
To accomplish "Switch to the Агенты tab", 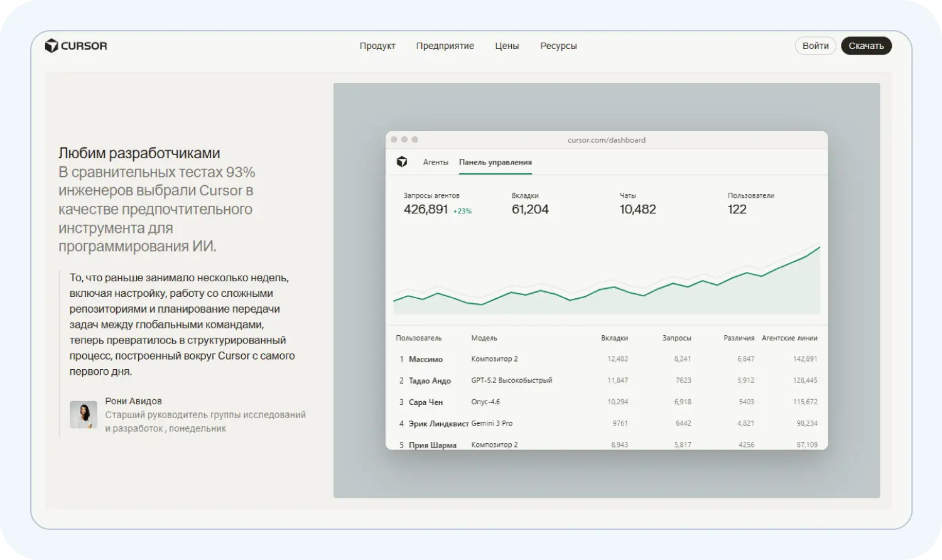I will coord(435,162).
